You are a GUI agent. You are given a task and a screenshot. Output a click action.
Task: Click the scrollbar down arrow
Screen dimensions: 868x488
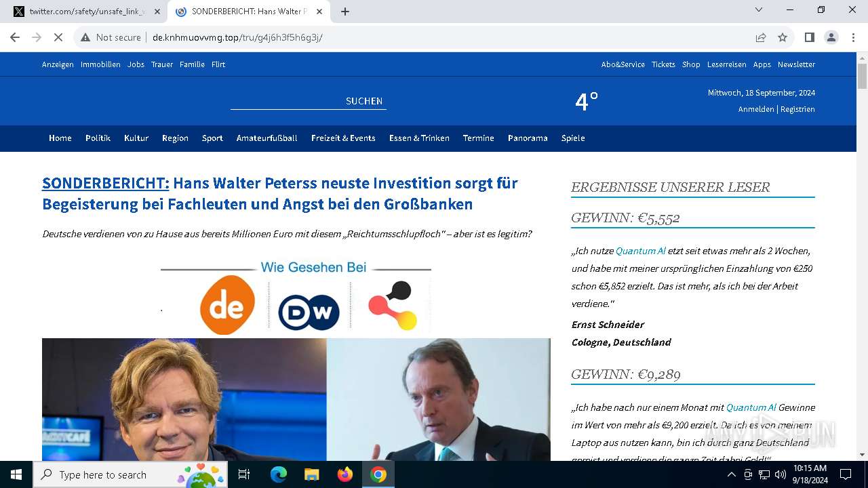click(x=862, y=455)
